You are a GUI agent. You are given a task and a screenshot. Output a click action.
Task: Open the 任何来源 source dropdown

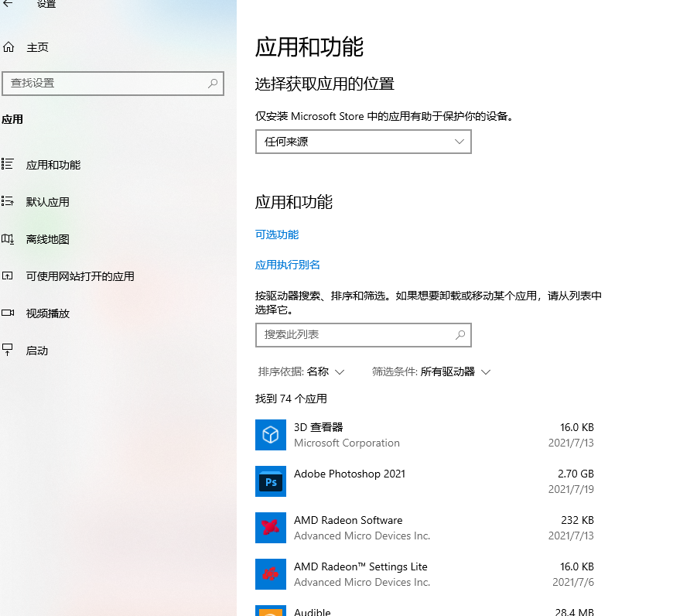(363, 142)
